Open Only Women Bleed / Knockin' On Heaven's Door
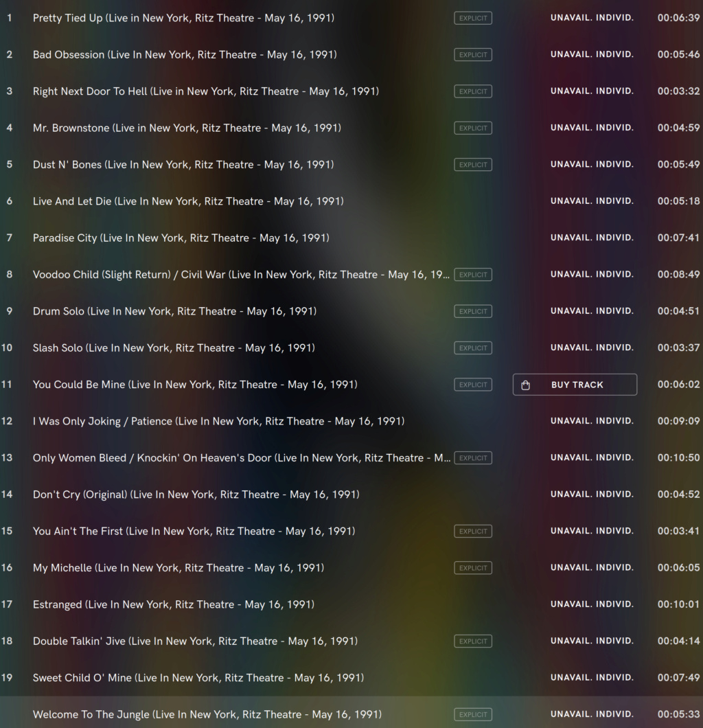The width and height of the screenshot is (703, 728). click(x=241, y=458)
